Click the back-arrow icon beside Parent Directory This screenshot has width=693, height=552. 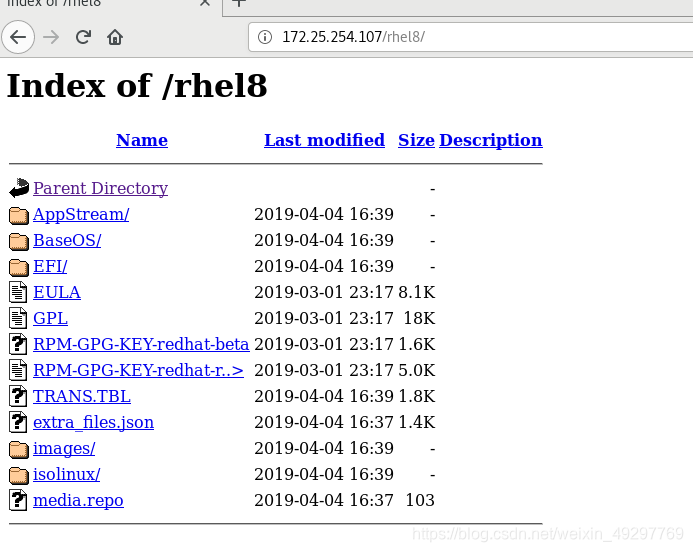pos(19,188)
